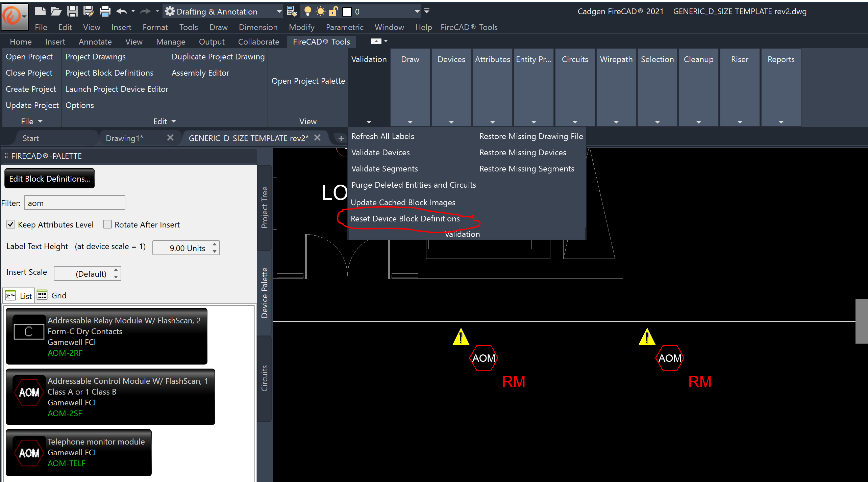Add new drawing tab with plus icon
The width and height of the screenshot is (868, 482).
point(341,138)
